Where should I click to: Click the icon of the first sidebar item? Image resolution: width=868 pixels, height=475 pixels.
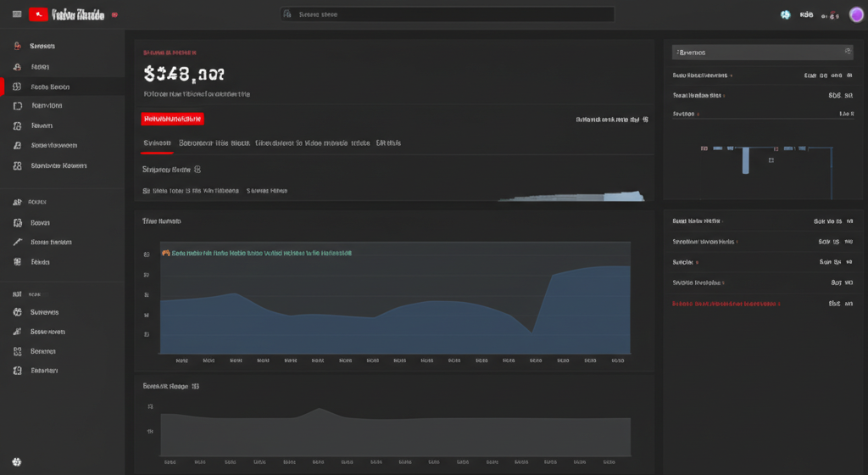18,47
